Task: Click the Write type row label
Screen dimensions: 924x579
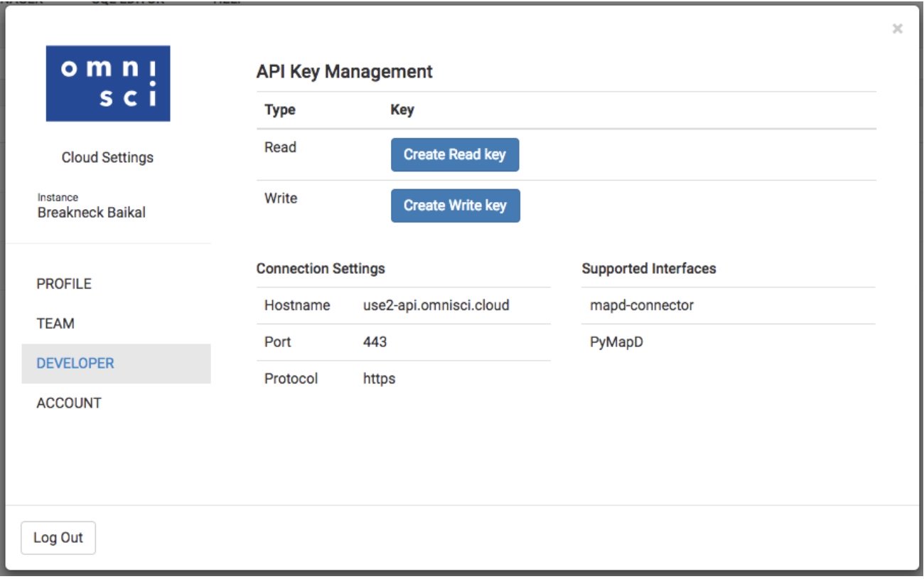Action: tap(281, 198)
